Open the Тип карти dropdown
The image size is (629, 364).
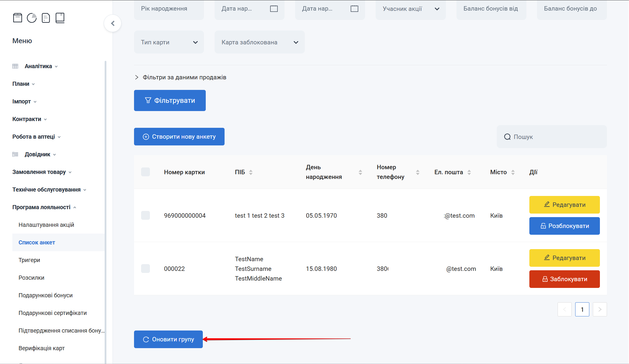tap(169, 42)
